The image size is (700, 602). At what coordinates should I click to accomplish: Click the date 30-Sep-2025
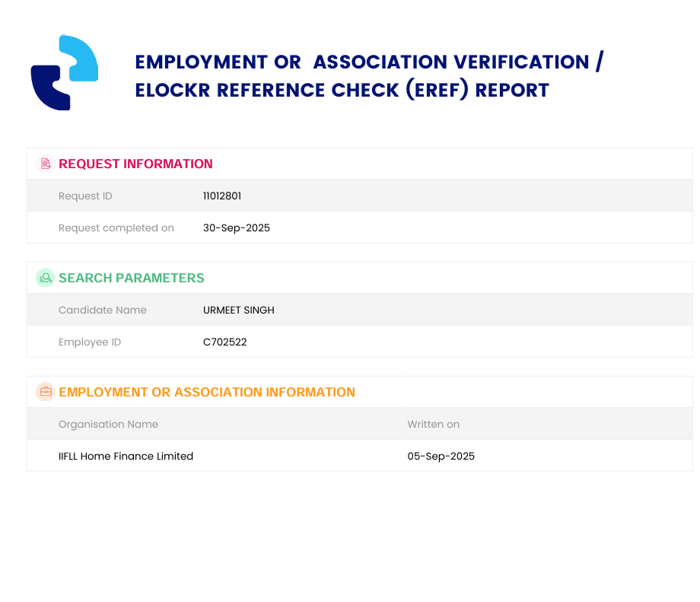[236, 228]
